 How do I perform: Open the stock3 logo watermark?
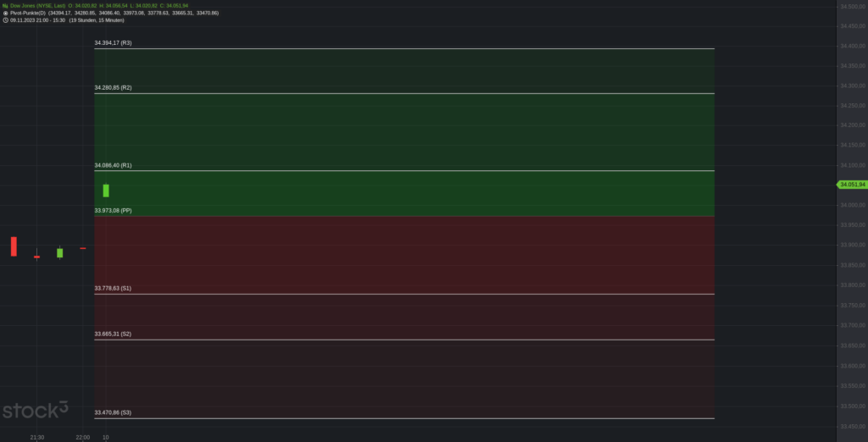pyautogui.click(x=36, y=410)
